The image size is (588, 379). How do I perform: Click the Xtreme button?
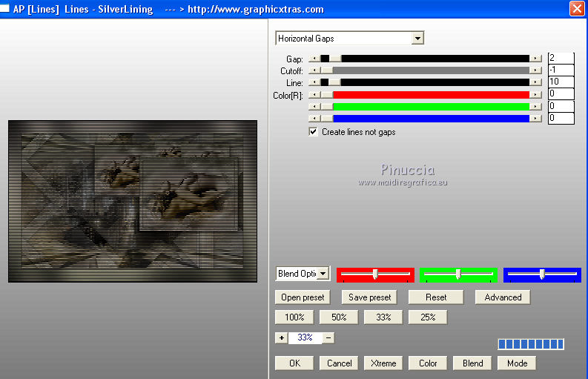pos(383,363)
